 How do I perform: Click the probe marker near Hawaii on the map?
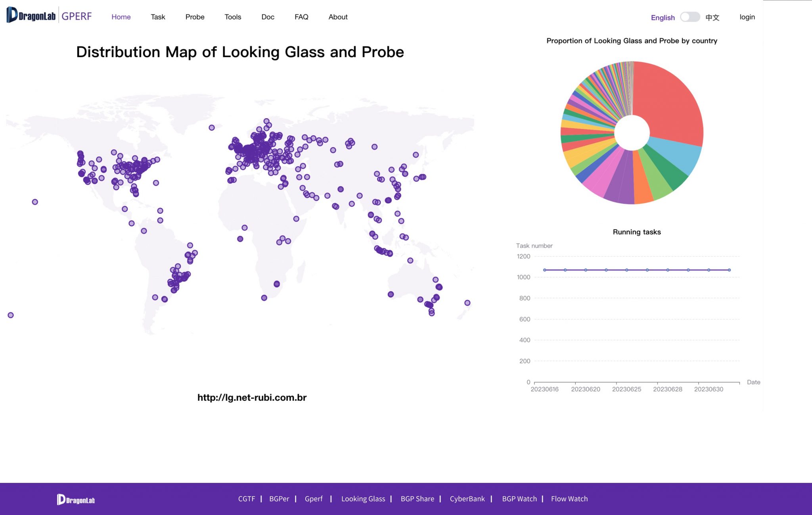(x=35, y=202)
